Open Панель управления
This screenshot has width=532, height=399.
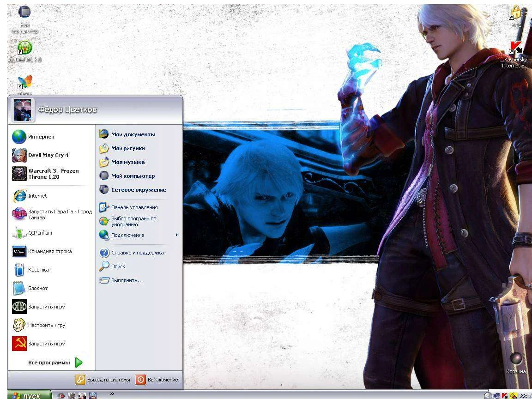(139, 207)
